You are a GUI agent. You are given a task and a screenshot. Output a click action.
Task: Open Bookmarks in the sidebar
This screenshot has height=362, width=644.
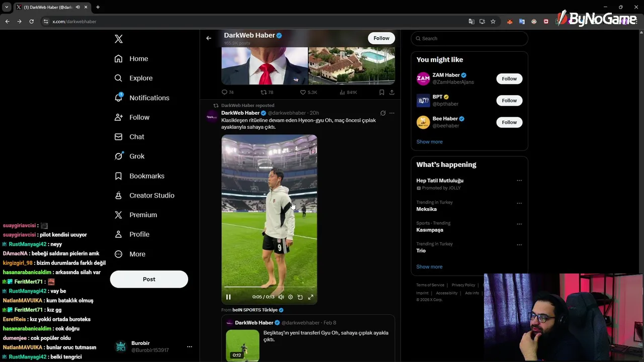click(139, 176)
